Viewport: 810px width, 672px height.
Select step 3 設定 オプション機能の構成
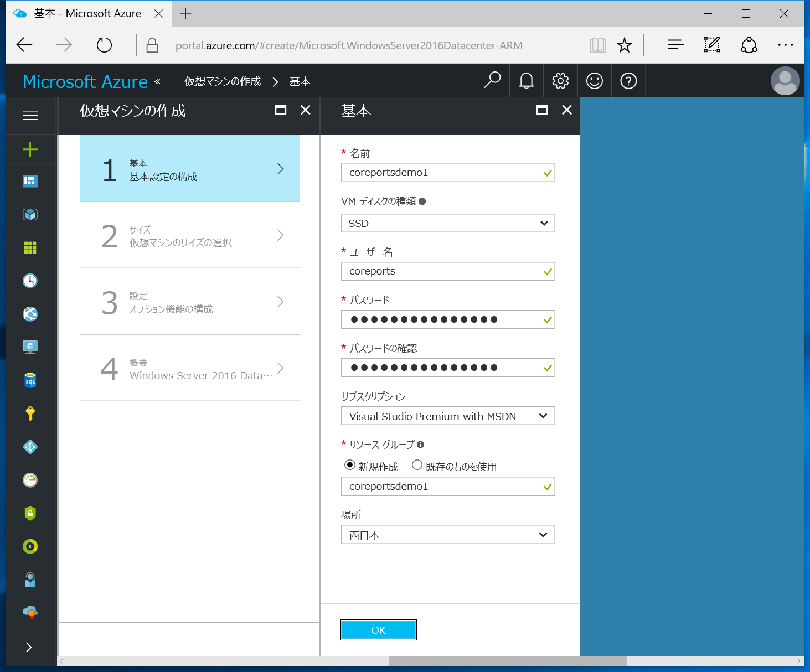pyautogui.click(x=189, y=302)
